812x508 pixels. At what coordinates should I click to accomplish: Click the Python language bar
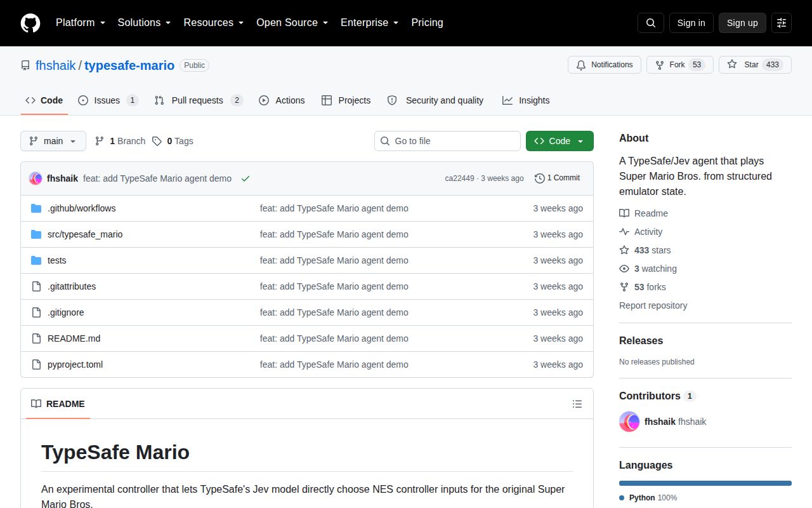point(705,483)
